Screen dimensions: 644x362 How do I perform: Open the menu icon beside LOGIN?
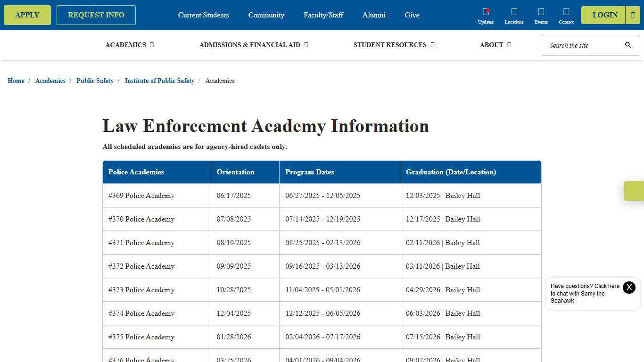633,15
